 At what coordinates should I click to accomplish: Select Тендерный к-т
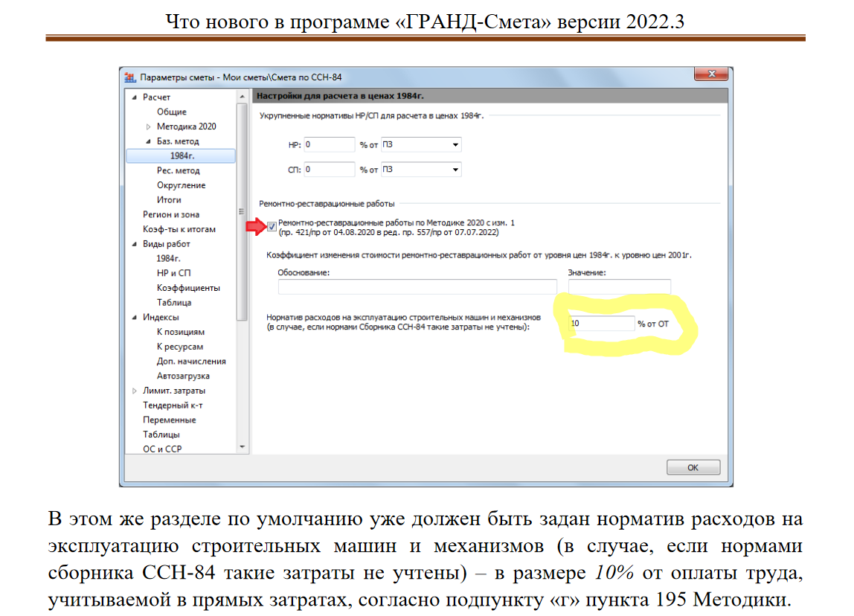(173, 405)
